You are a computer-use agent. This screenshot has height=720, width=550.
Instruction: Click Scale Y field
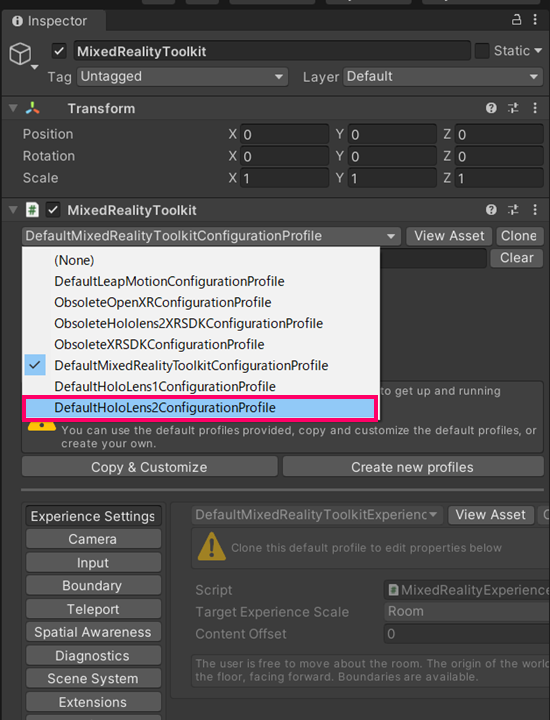coord(392,178)
